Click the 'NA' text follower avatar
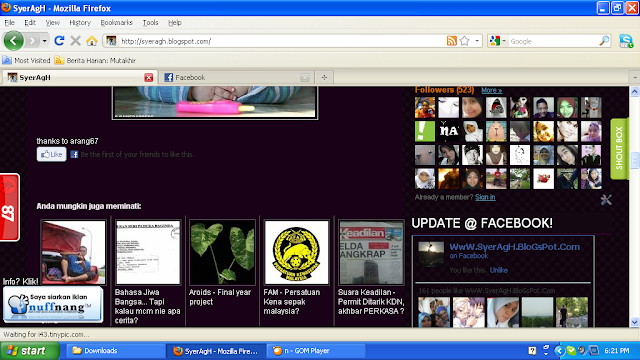This screenshot has height=360, width=640. (x=449, y=131)
